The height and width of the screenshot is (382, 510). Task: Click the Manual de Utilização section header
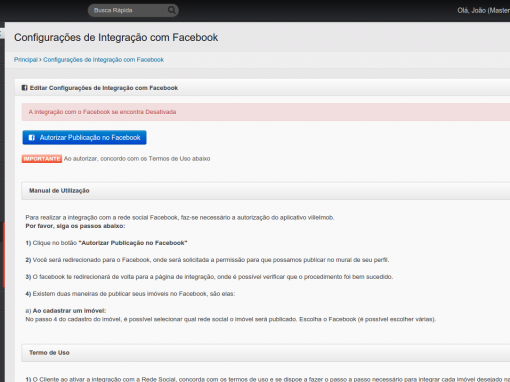coord(266,191)
